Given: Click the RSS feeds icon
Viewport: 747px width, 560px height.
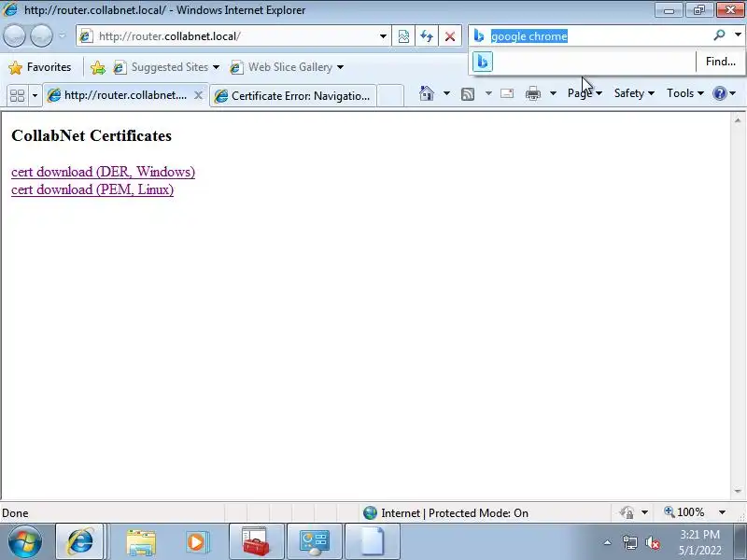Looking at the screenshot, I should [x=468, y=94].
